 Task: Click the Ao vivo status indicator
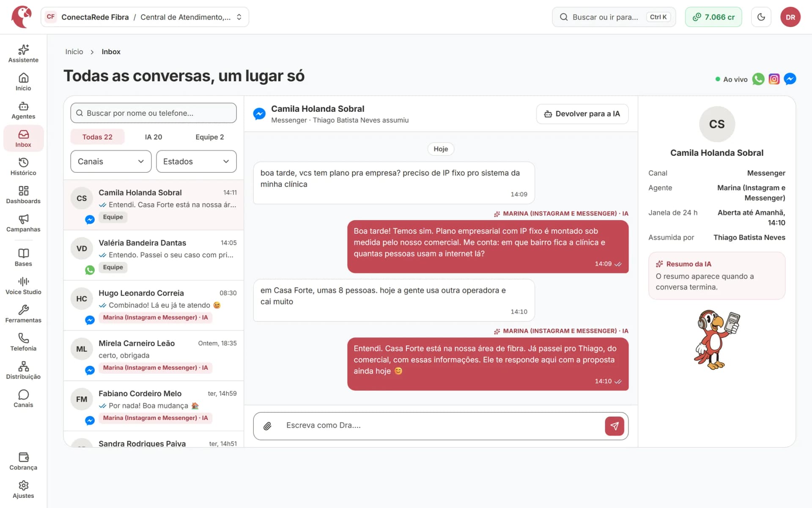click(731, 79)
